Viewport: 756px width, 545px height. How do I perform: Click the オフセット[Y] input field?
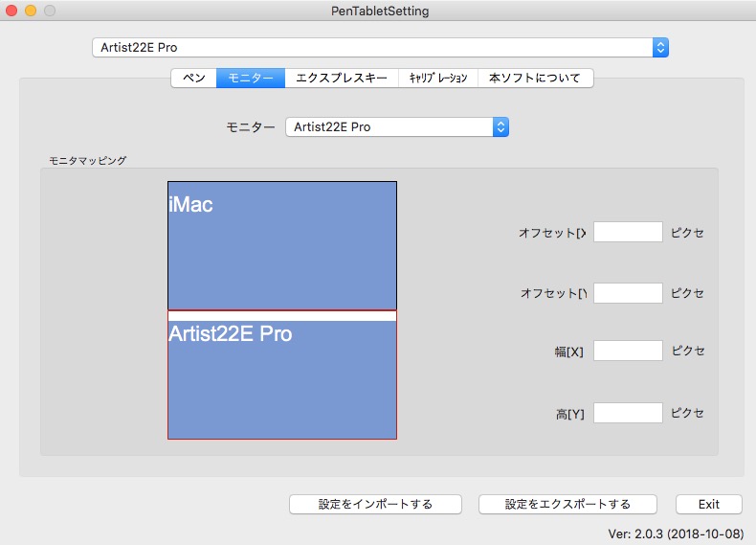pyautogui.click(x=628, y=293)
